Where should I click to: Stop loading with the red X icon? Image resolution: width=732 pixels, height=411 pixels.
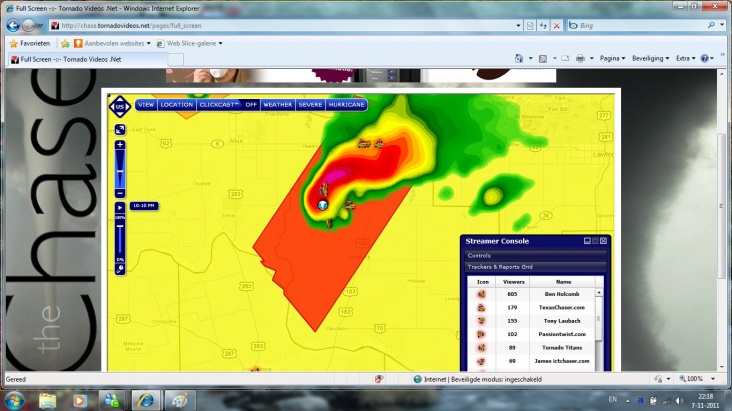tap(556, 26)
